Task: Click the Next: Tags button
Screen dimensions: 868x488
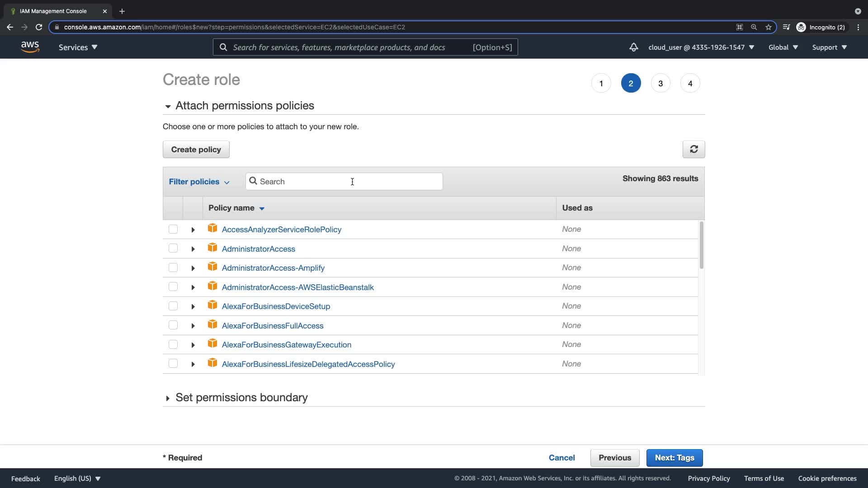Action: click(674, 458)
